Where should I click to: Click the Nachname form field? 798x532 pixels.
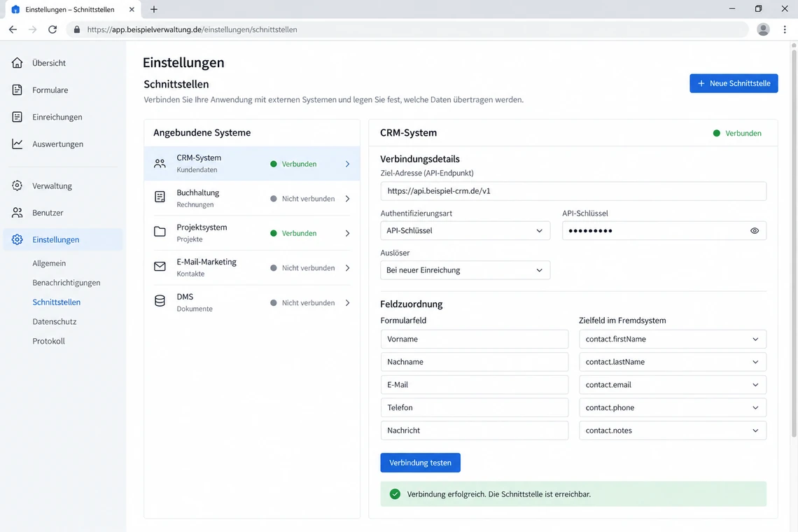(475, 362)
